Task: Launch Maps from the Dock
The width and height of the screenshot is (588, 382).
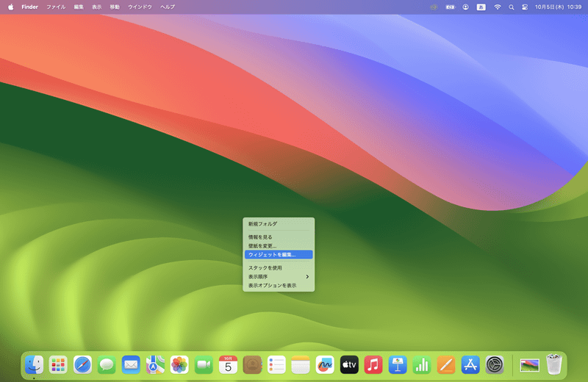Action: (155, 365)
